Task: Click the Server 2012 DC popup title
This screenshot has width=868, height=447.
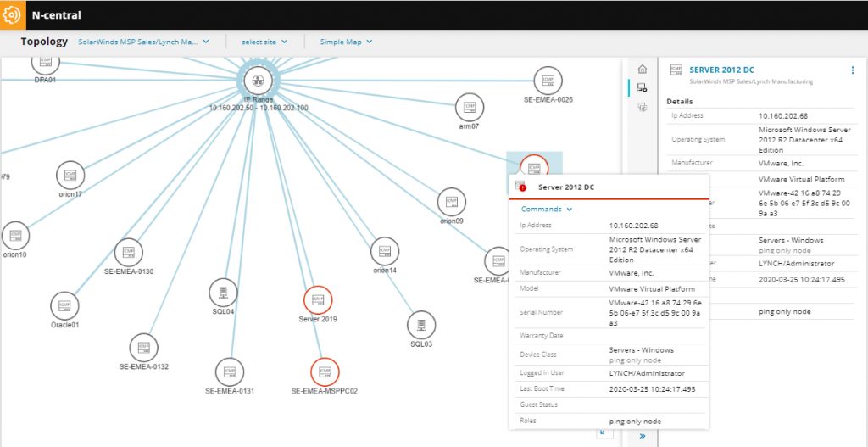Action: pyautogui.click(x=566, y=187)
